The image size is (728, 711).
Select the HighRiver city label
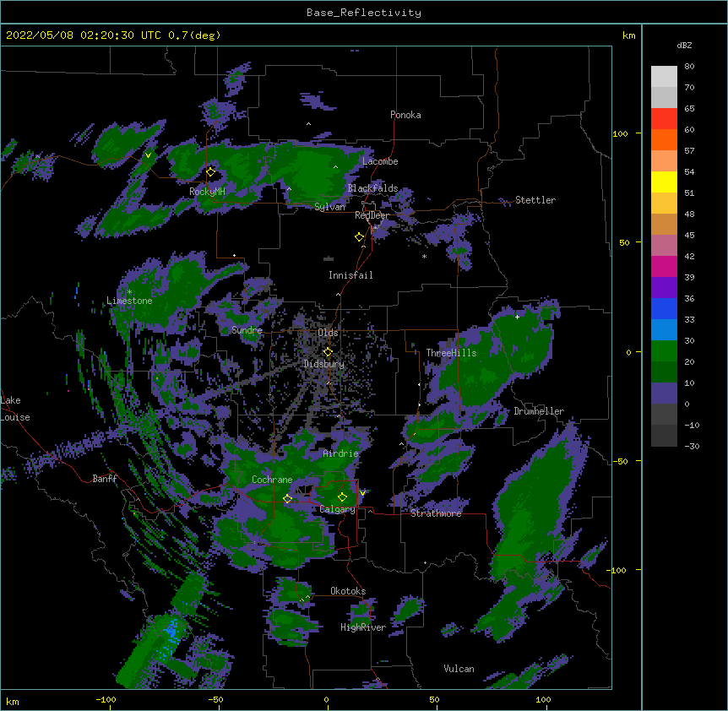tap(363, 627)
